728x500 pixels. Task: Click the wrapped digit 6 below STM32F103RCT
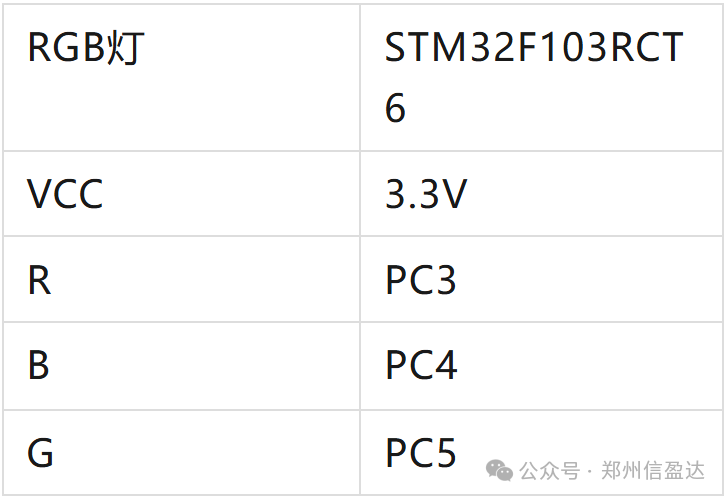pyautogui.click(x=395, y=108)
